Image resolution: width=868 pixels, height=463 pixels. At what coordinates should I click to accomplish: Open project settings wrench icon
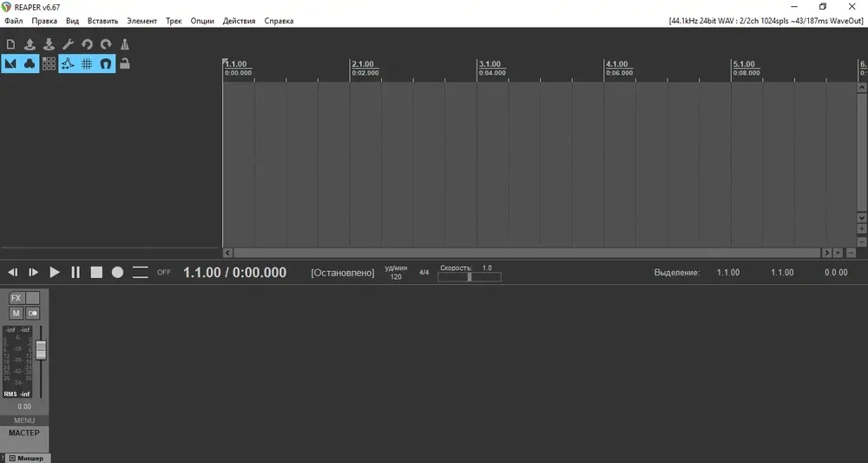(68, 44)
